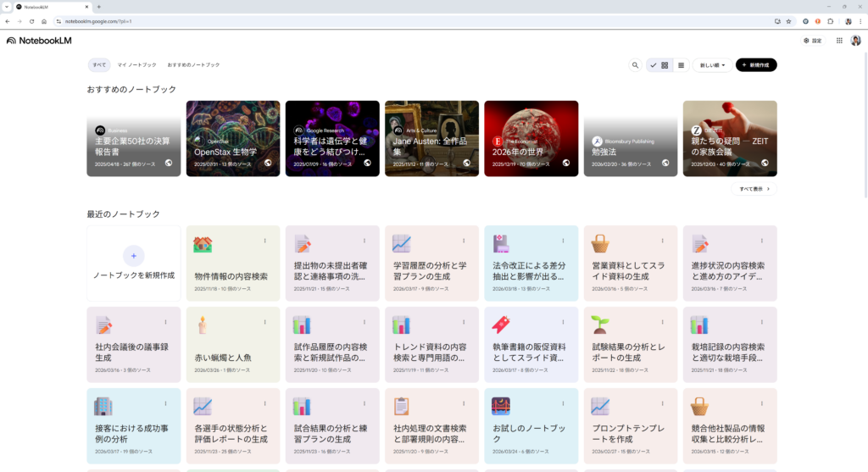Open the 設定 settings button

812,41
